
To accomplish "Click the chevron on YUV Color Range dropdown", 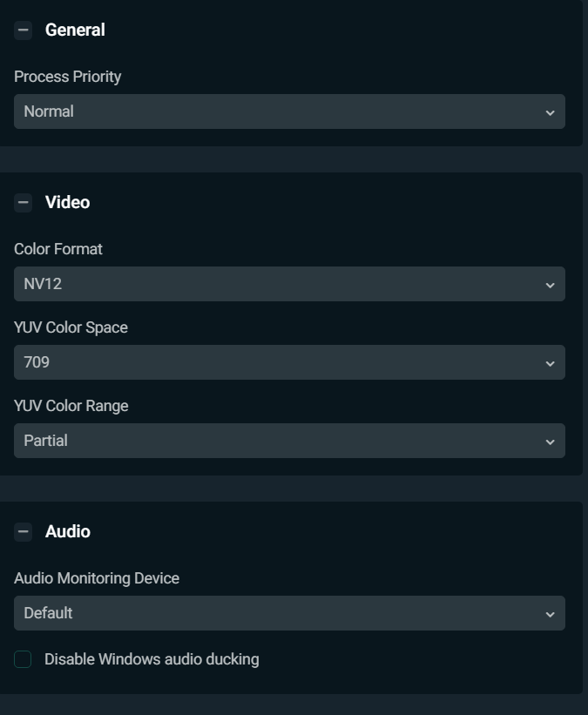I will [549, 441].
